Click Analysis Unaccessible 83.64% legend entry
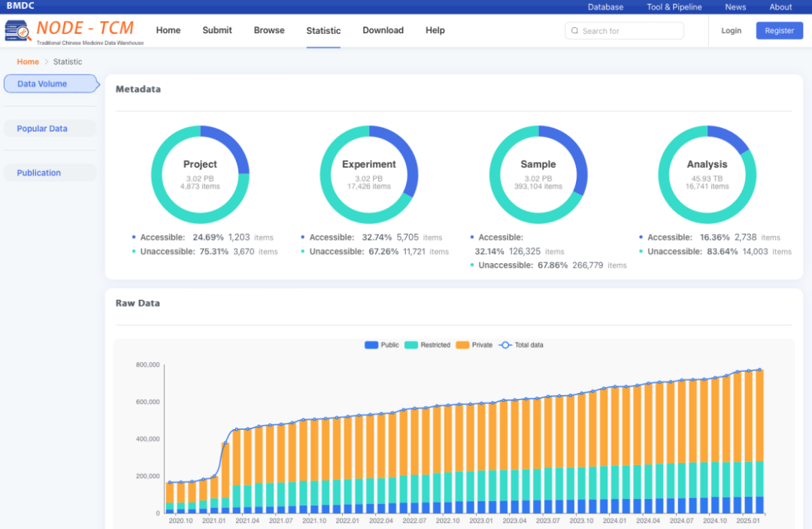 pos(715,252)
